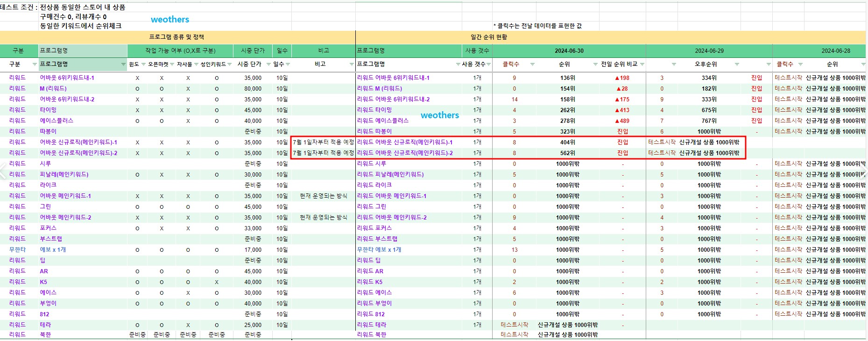Screen dimensions: 868x341
Task: Click 현재 운영되는 방식 in 어바웃 메인키워드-1 row
Action: pyautogui.click(x=324, y=196)
